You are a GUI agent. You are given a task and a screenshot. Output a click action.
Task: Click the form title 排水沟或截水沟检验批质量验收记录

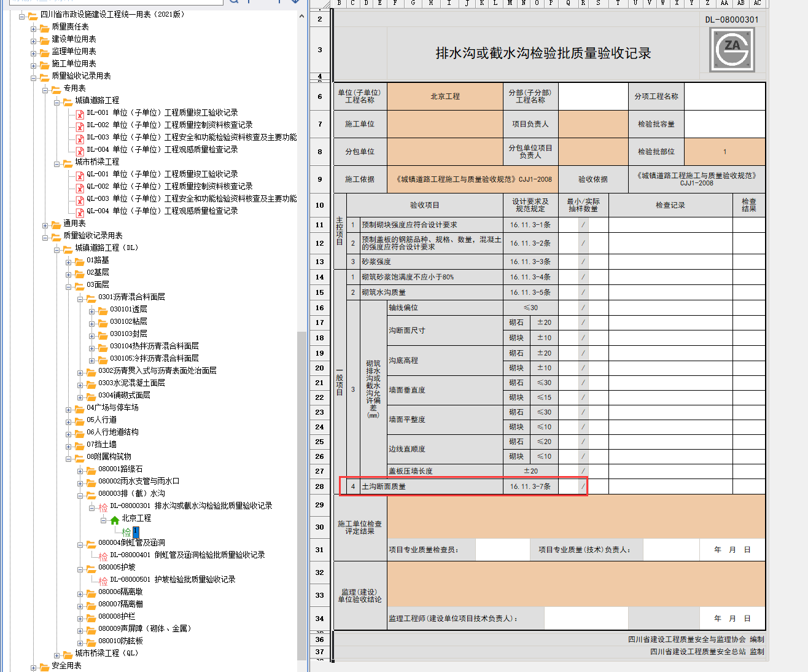(x=543, y=53)
